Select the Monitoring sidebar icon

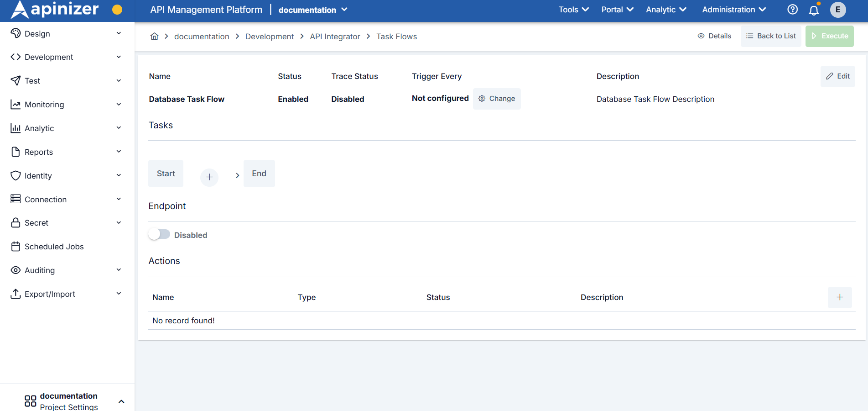[16, 104]
